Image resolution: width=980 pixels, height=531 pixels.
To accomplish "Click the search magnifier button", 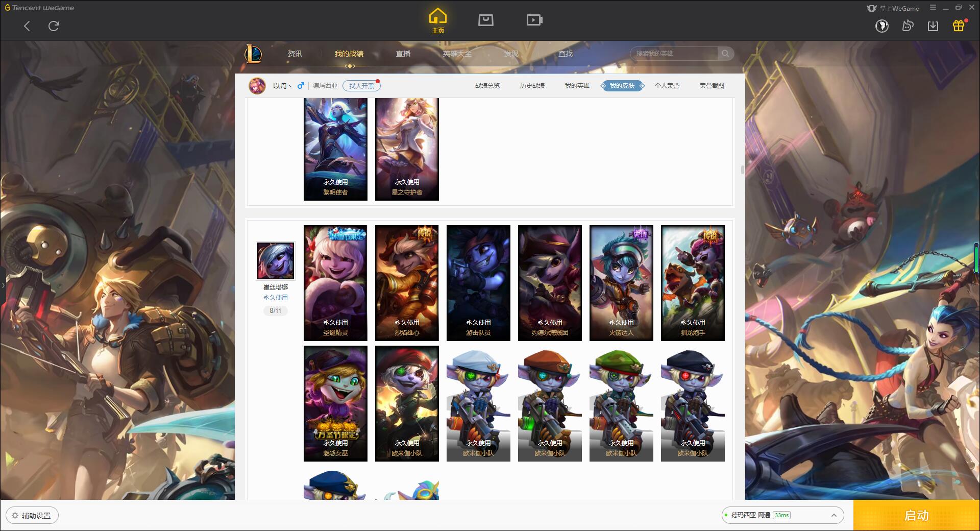I will (x=725, y=54).
